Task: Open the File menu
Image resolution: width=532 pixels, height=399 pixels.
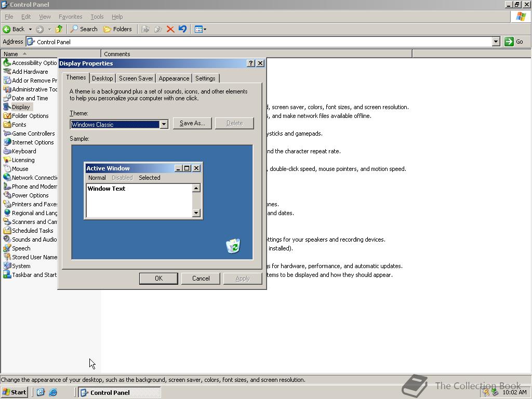Action: click(9, 17)
